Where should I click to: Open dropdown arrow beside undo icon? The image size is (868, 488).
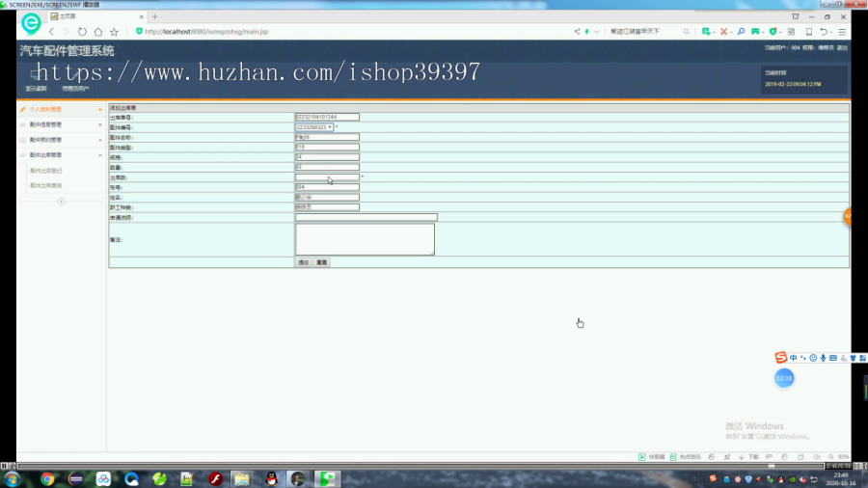831,32
